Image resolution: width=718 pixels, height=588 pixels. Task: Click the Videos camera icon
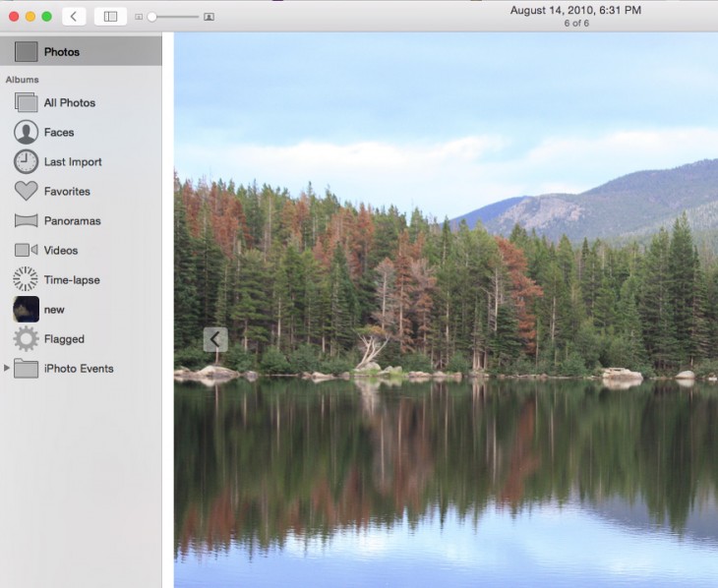pos(27,250)
